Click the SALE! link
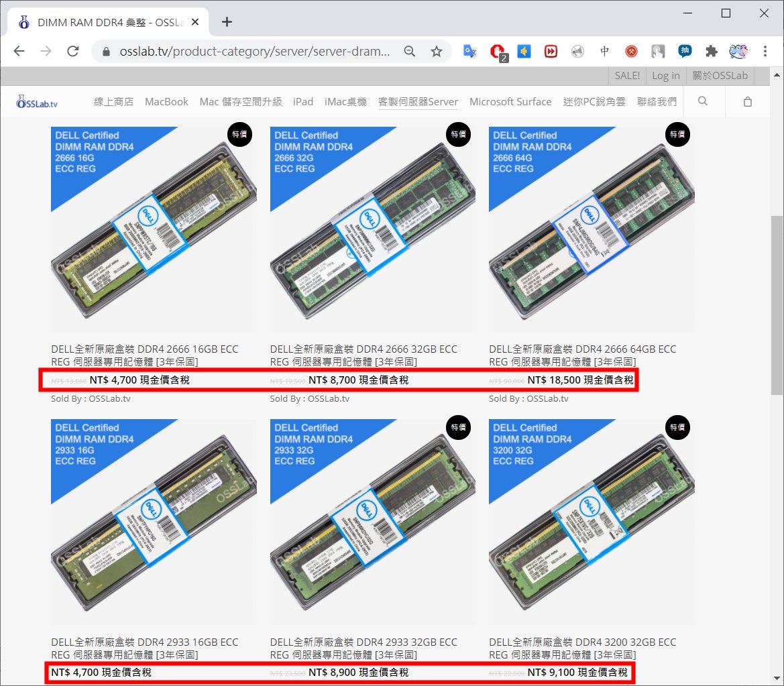 627,76
